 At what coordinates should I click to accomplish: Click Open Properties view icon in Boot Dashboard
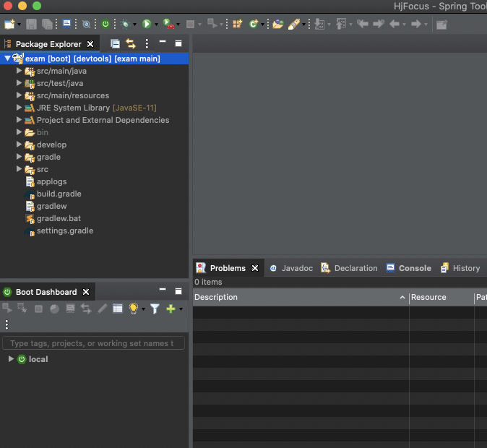[x=118, y=309]
